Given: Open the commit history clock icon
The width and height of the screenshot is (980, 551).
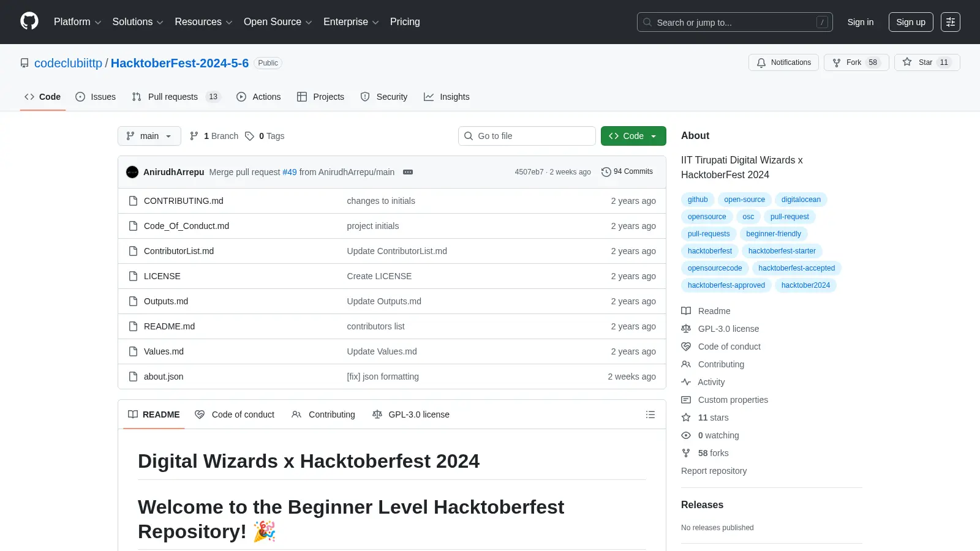Looking at the screenshot, I should 606,172.
